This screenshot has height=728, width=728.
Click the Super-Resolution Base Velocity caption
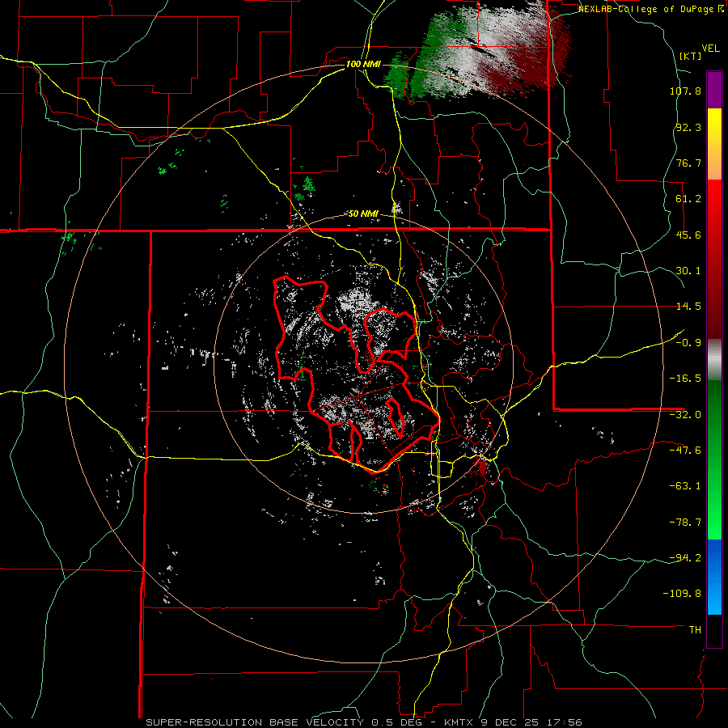[x=363, y=722]
